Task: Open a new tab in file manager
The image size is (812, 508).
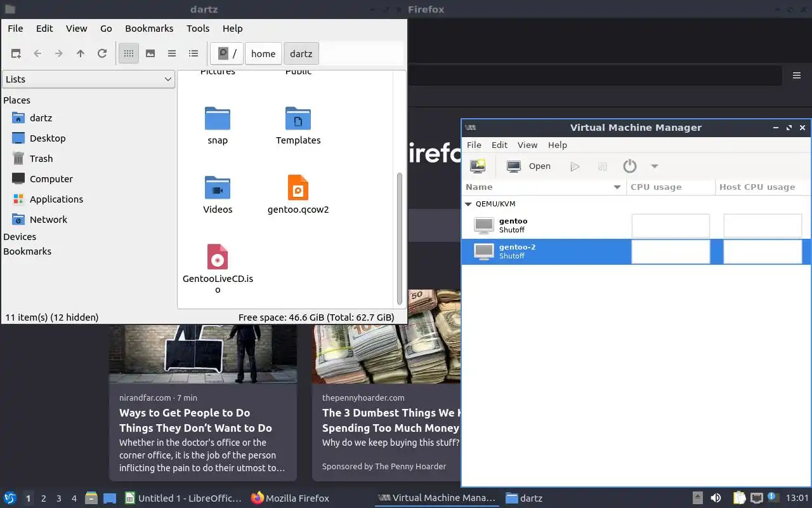Action: (x=16, y=53)
